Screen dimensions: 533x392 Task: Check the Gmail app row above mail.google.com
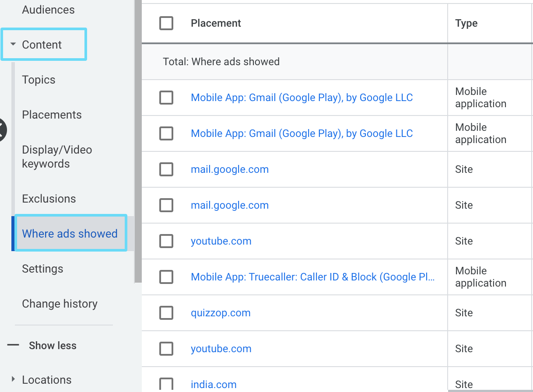tap(166, 133)
